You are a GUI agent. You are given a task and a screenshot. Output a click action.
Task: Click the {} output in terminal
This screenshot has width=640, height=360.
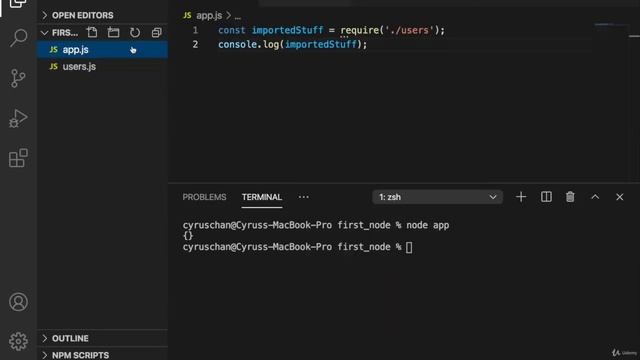pyautogui.click(x=188, y=236)
